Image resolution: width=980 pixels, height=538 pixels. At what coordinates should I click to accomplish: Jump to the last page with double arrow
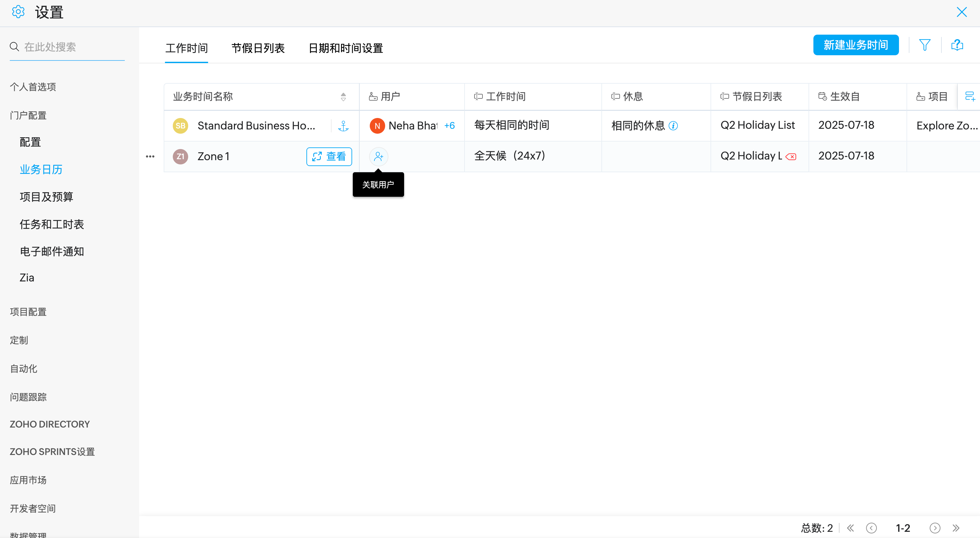click(956, 528)
